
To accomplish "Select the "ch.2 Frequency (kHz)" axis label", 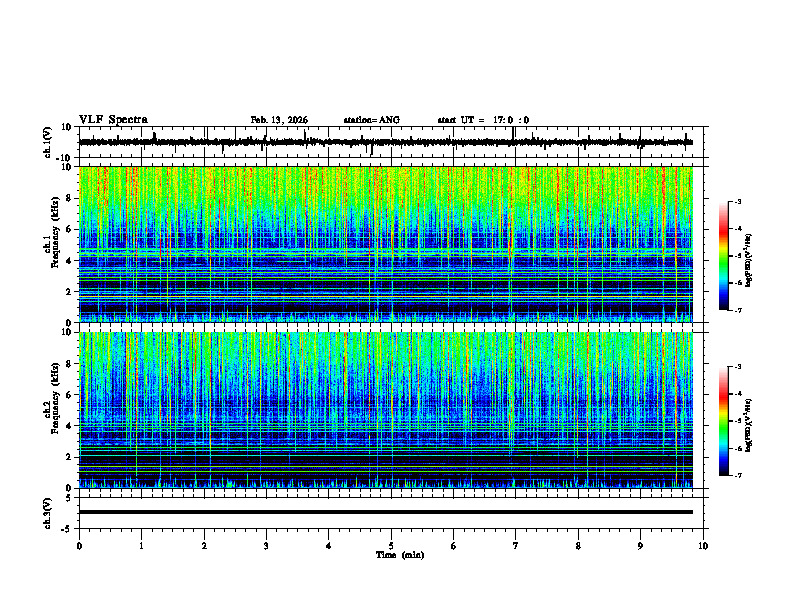I will click(x=51, y=399).
